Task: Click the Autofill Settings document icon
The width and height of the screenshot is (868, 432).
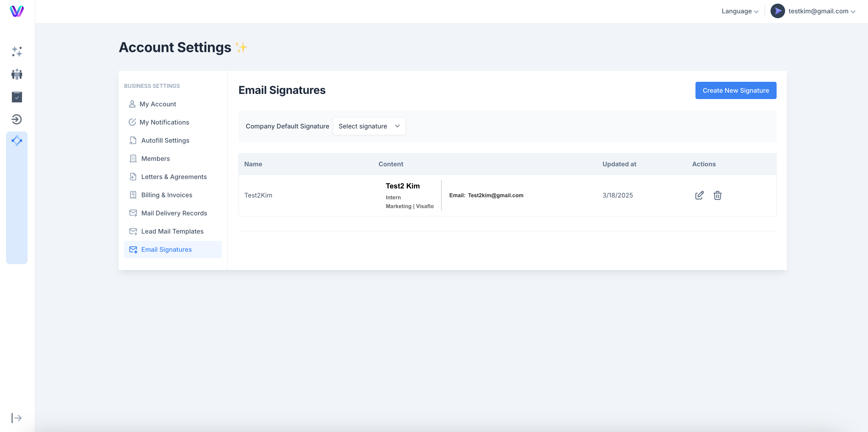Action: (x=133, y=140)
